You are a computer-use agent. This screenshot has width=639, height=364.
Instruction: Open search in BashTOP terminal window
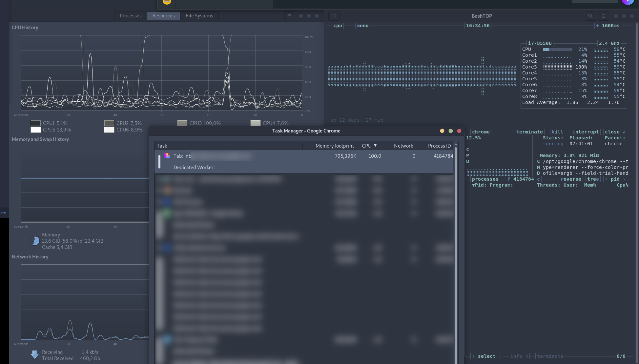[590, 16]
